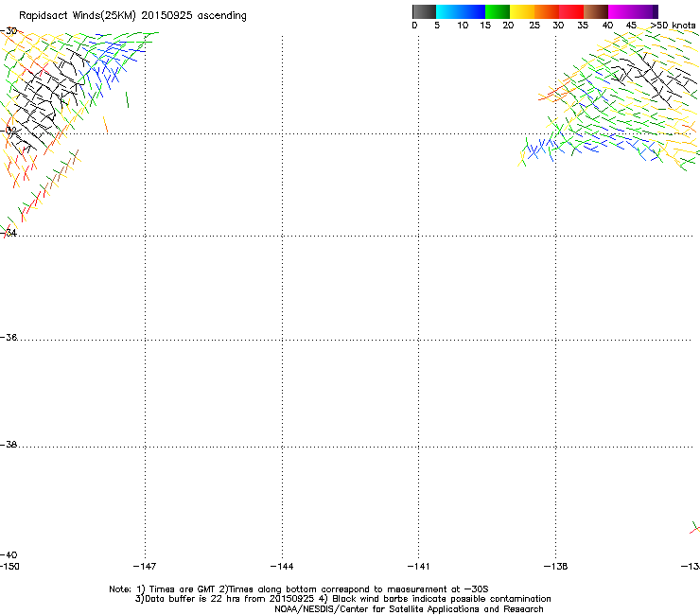The height and width of the screenshot is (615, 700).
Task: Click the yellow 20-25 knots legend segment
Action: coord(522,11)
